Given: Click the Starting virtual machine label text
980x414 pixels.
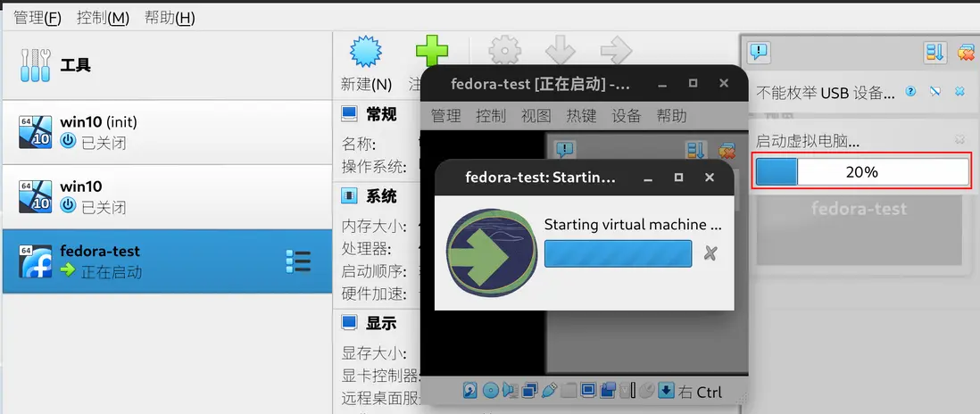Looking at the screenshot, I should point(633,225).
